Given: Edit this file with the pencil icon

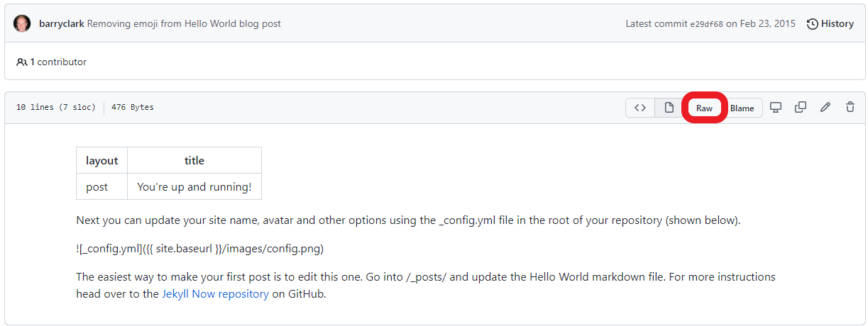Looking at the screenshot, I should [825, 108].
